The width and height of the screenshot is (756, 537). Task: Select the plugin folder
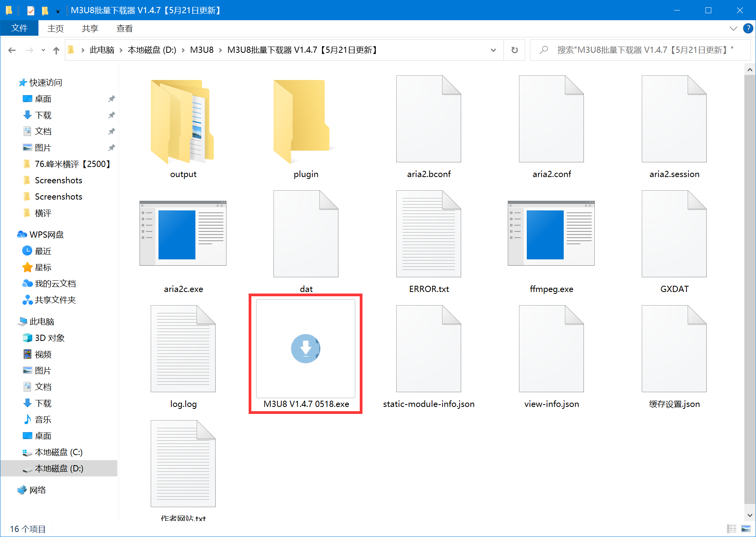click(x=306, y=127)
